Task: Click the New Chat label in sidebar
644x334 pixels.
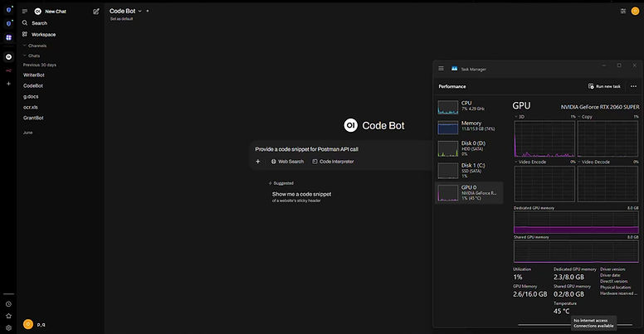Action: click(x=56, y=12)
